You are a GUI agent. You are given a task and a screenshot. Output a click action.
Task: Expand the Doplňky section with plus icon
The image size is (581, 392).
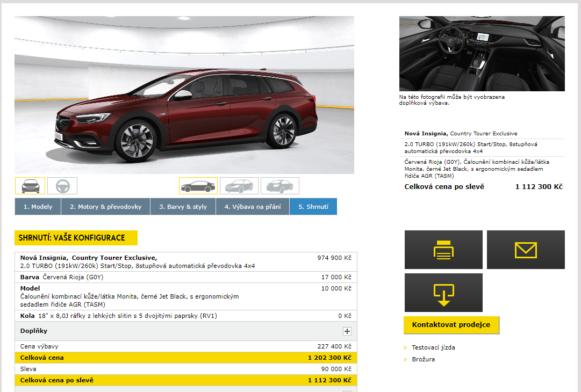(x=347, y=331)
